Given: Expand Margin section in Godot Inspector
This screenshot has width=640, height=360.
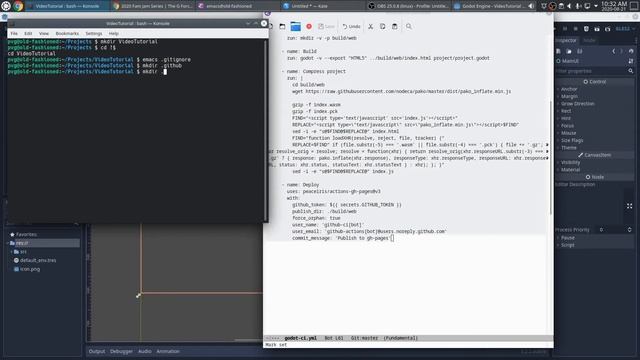Looking at the screenshot, I should click(x=569, y=96).
